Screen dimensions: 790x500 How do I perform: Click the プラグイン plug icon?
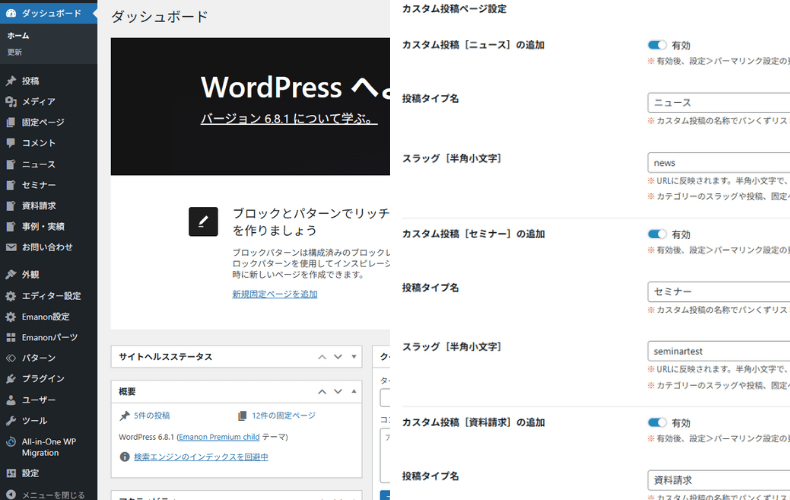11,379
